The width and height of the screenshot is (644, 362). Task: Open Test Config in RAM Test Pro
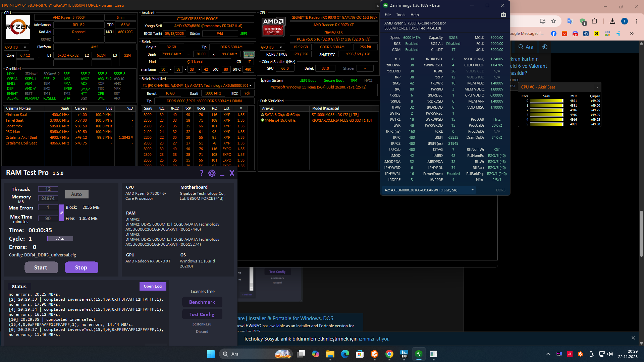[x=202, y=314]
